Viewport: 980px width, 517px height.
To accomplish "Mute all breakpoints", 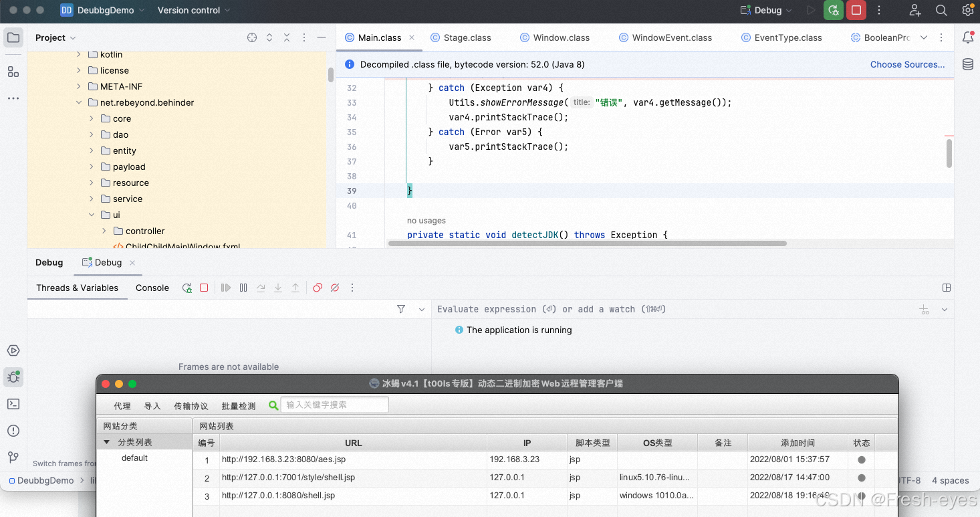I will pos(334,288).
